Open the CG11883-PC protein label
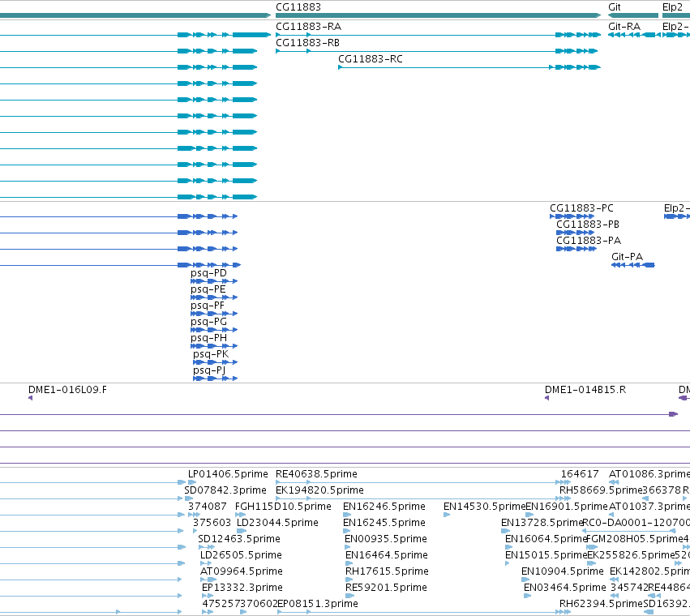Viewport: 690px width, 616px height. (x=581, y=208)
